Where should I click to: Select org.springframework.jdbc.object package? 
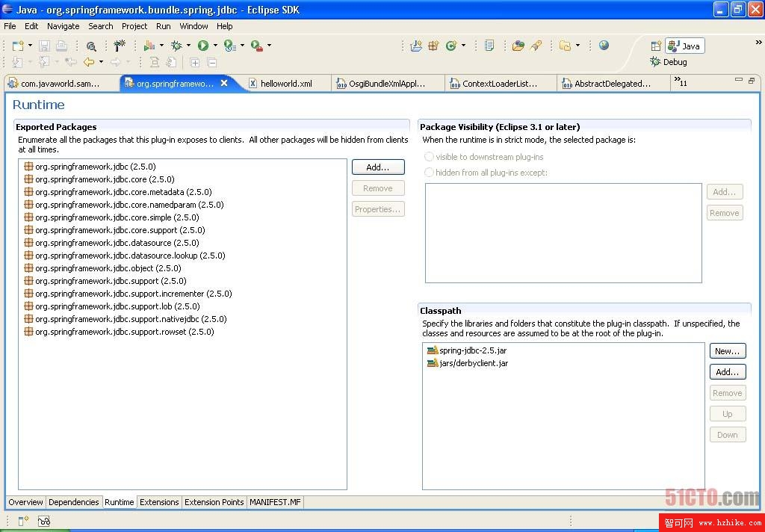pyautogui.click(x=102, y=268)
